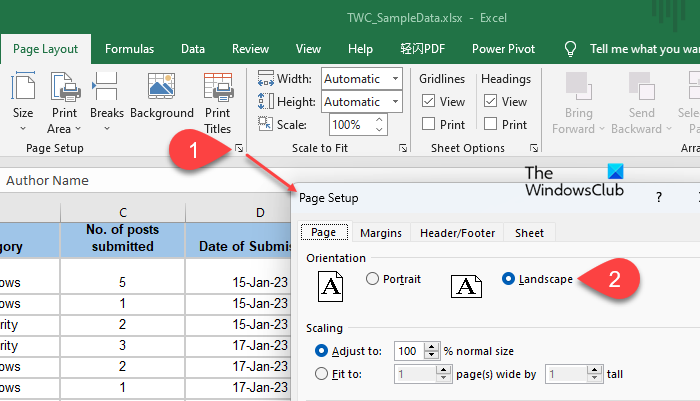
Task: Click the Background image icon
Action: [161, 88]
